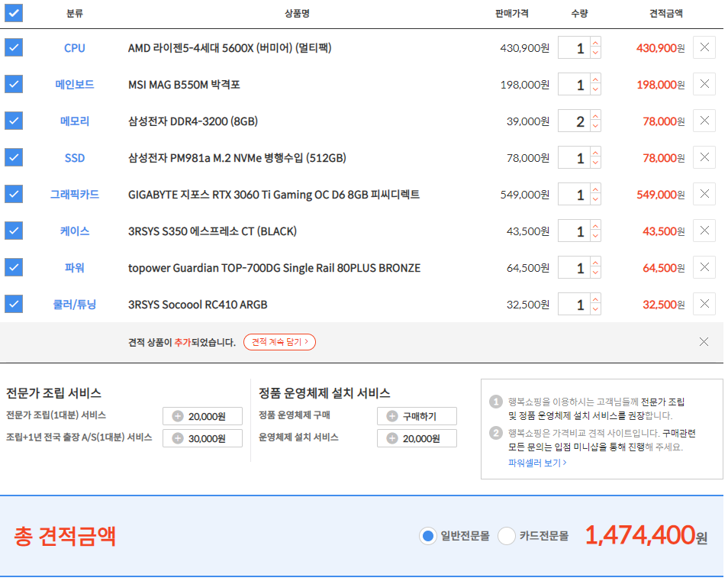
Task: Remove the 파워 row with X icon
Action: tap(704, 267)
